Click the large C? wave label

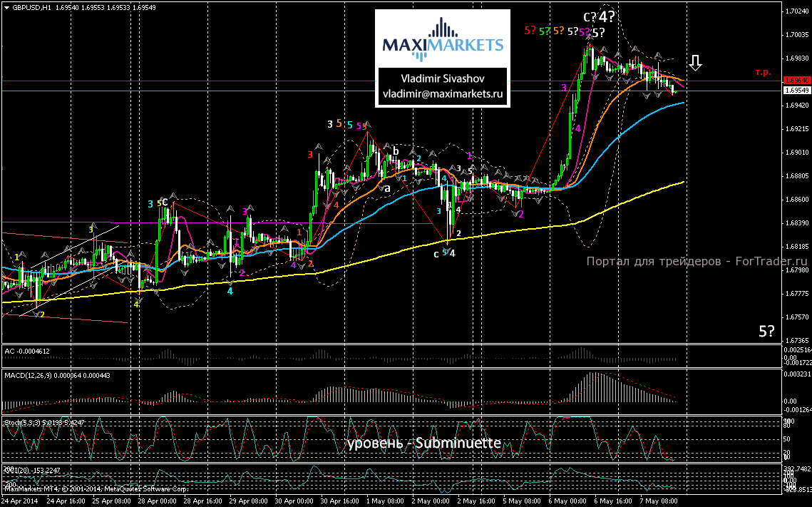pos(590,17)
